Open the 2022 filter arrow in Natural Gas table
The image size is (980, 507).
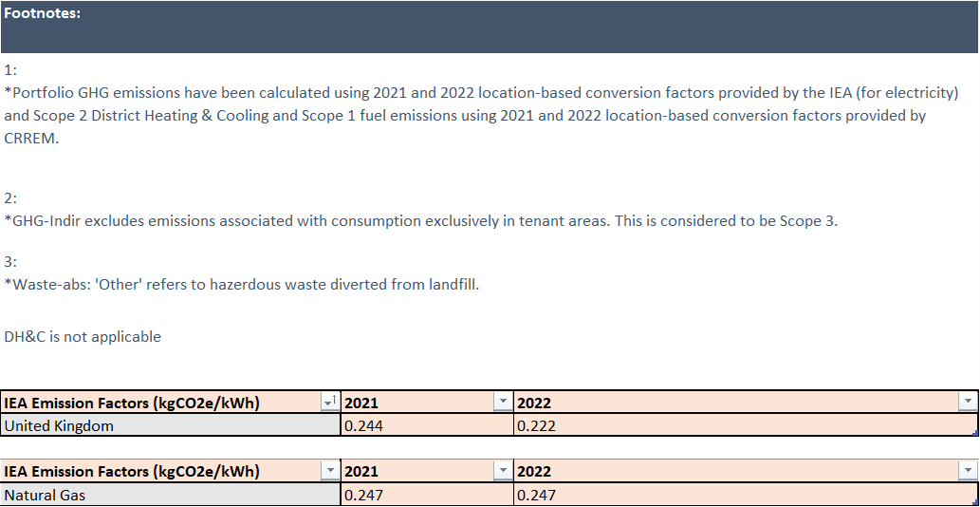click(968, 471)
